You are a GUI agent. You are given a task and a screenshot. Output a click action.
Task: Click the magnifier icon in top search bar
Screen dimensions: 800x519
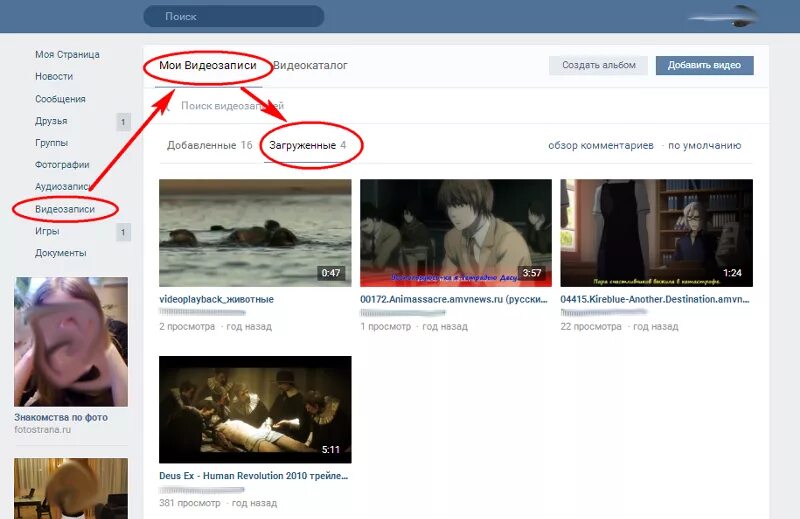tap(154, 17)
